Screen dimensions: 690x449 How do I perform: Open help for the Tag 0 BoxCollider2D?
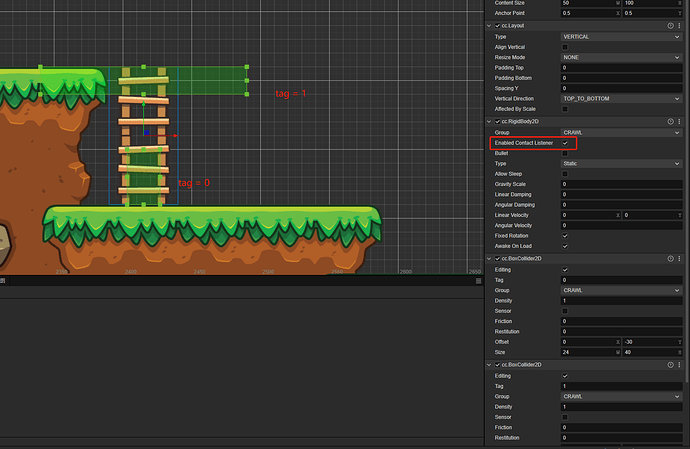(x=668, y=258)
